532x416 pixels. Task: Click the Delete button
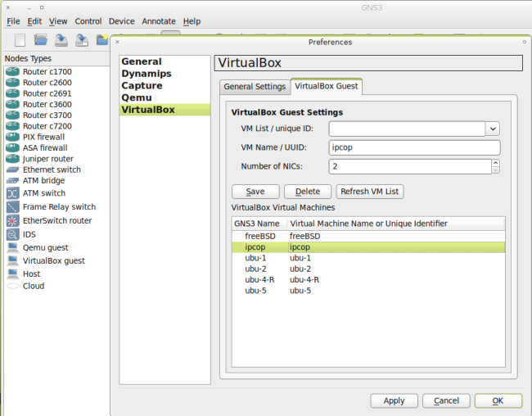307,192
